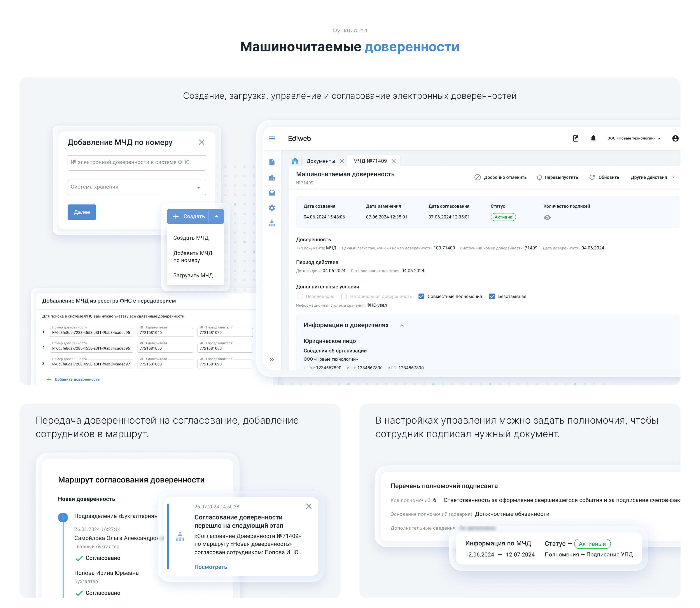Expand the Другие действия dropdown

(653, 177)
